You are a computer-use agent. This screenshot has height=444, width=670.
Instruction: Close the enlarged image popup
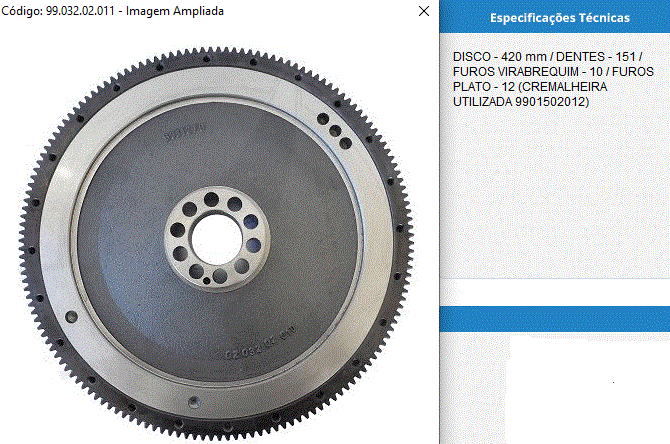424,11
